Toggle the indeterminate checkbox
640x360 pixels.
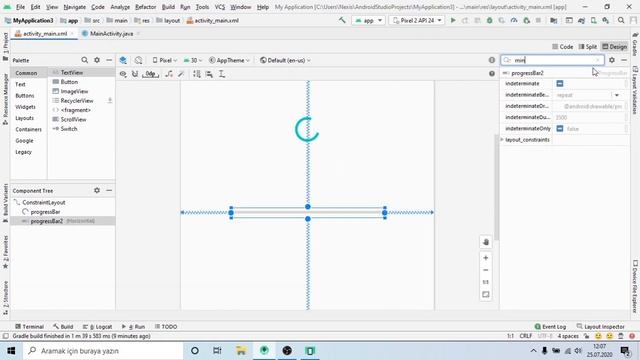click(x=560, y=83)
